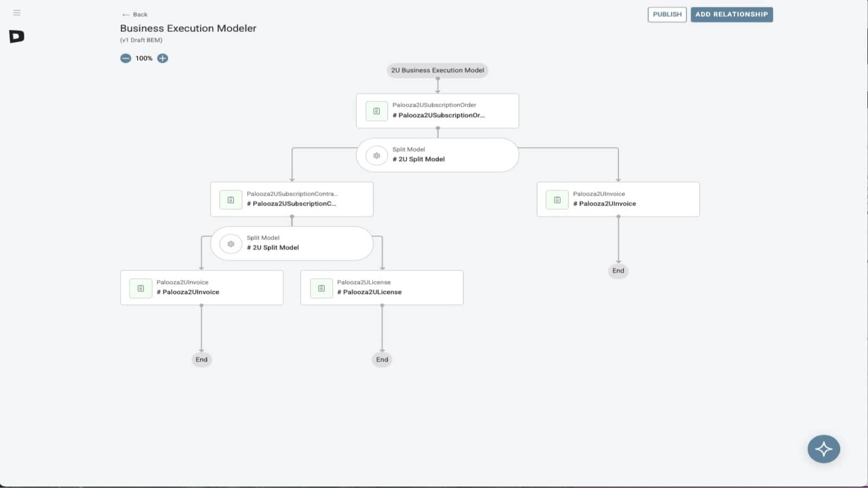868x488 pixels.
Task: Click the Back link
Action: (x=135, y=14)
